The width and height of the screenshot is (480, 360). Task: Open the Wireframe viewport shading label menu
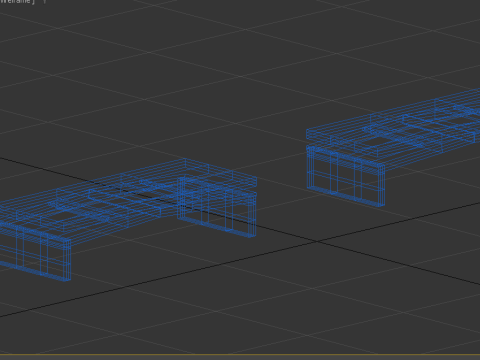17,2
